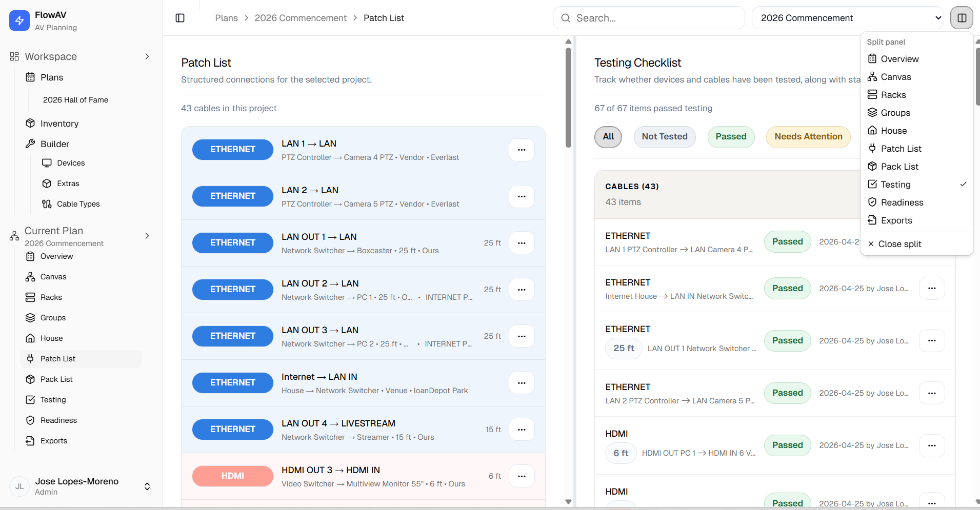Open Testing in the Current Plan sidebar

pyautogui.click(x=53, y=400)
